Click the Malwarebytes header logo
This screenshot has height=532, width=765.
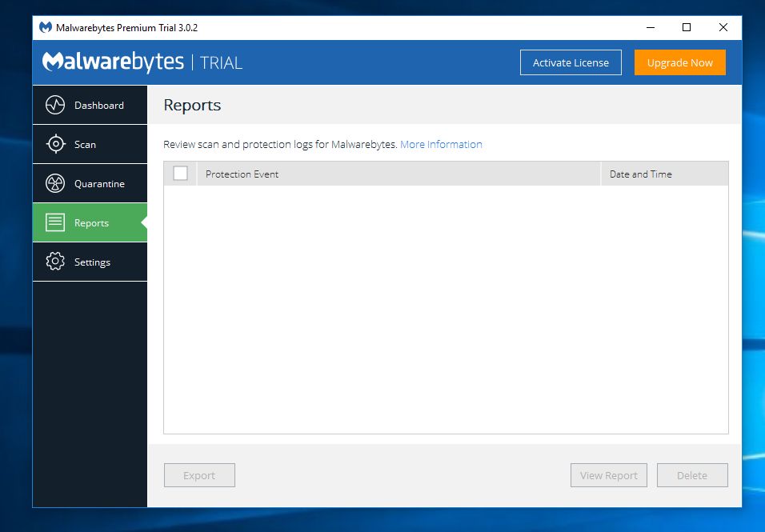coord(113,62)
